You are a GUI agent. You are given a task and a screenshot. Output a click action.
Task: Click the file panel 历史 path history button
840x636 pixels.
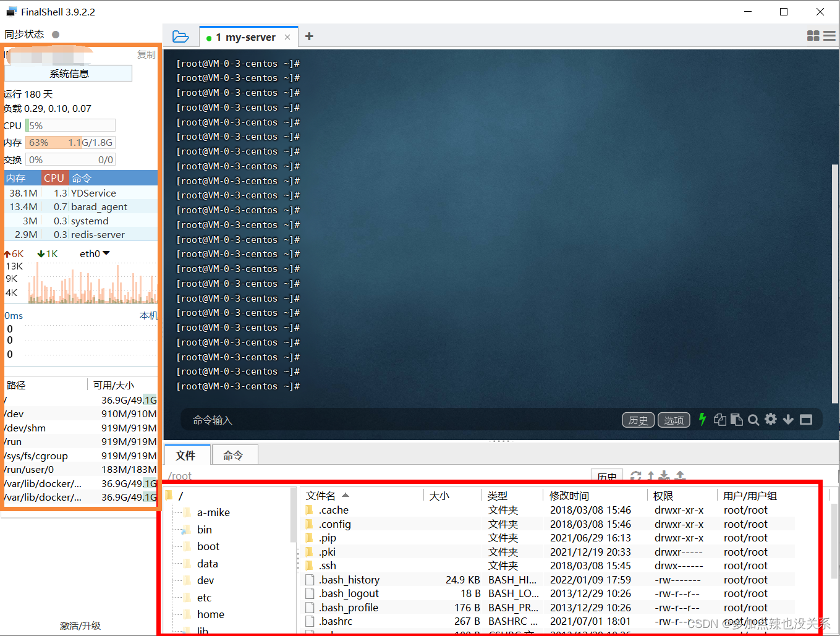pos(607,476)
